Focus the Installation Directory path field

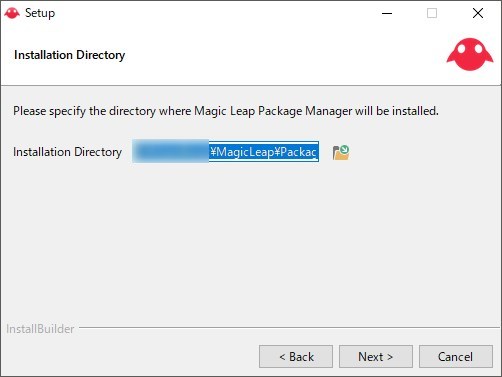226,152
